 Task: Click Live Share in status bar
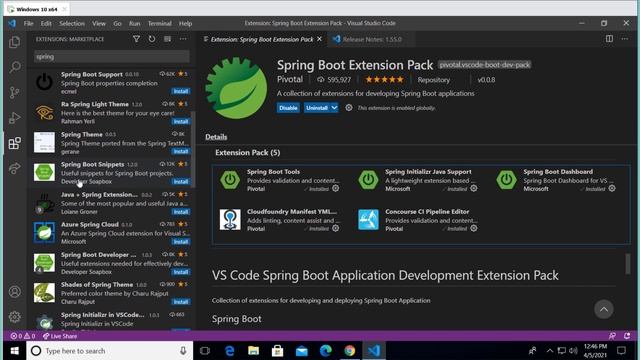tap(60, 336)
